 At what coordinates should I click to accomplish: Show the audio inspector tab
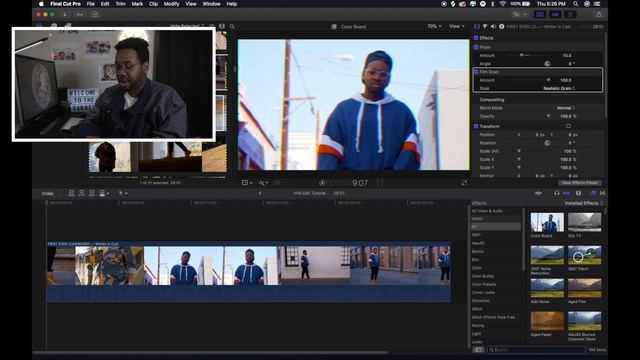(493, 27)
